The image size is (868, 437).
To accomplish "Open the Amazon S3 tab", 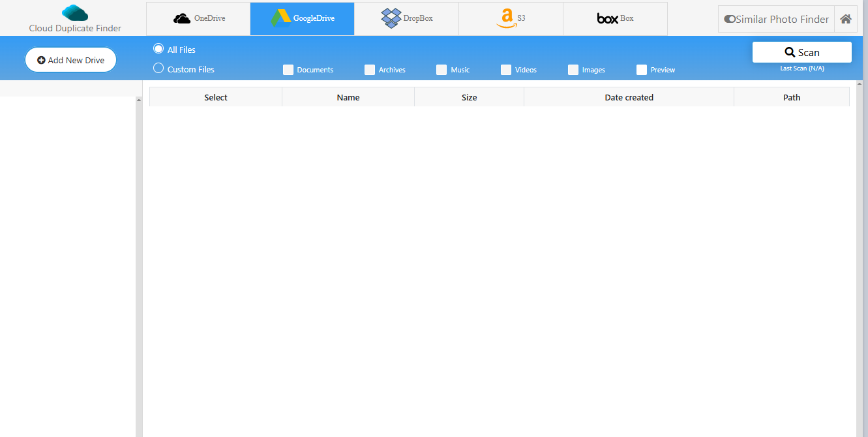I will 511,19.
